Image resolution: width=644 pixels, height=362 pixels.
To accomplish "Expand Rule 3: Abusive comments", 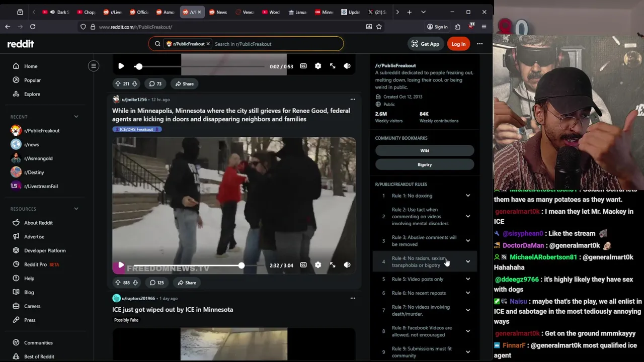I will pyautogui.click(x=425, y=241).
